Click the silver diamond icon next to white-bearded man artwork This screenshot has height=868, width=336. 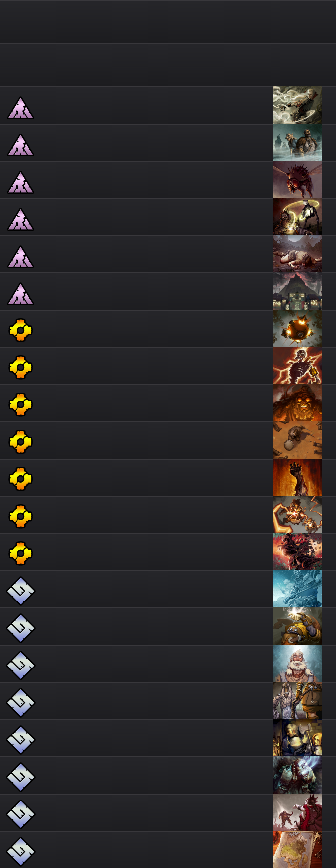(20, 665)
